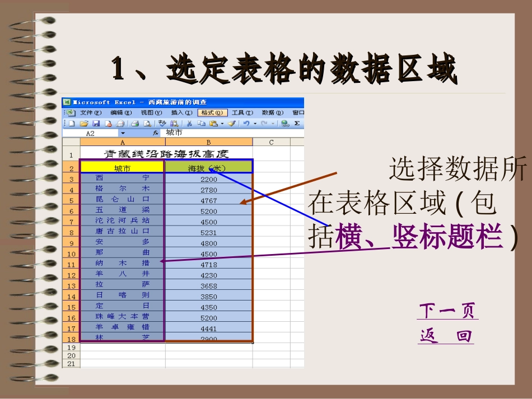The image size is (532, 399).
Task: Click the Format Painter brush icon
Action: [232, 124]
